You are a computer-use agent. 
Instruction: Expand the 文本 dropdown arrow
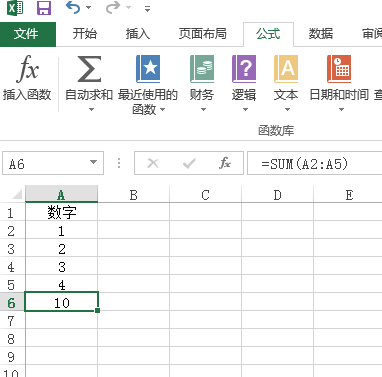[287, 109]
